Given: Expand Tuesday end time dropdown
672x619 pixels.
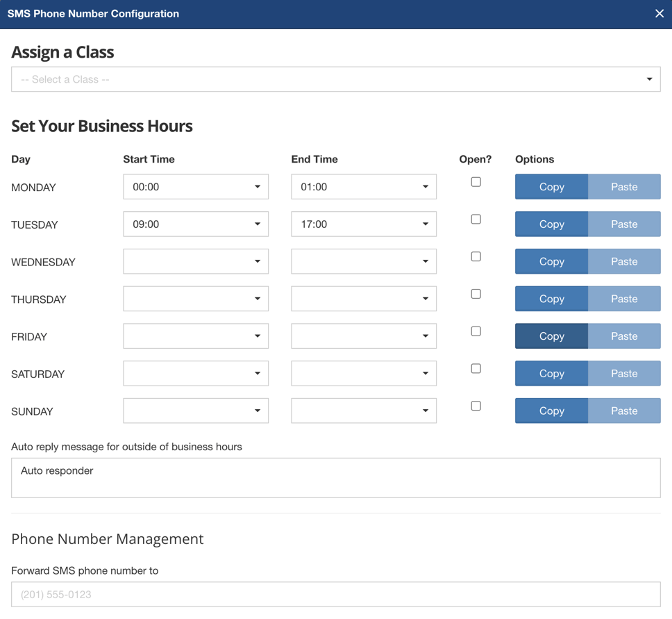Looking at the screenshot, I should pos(364,224).
